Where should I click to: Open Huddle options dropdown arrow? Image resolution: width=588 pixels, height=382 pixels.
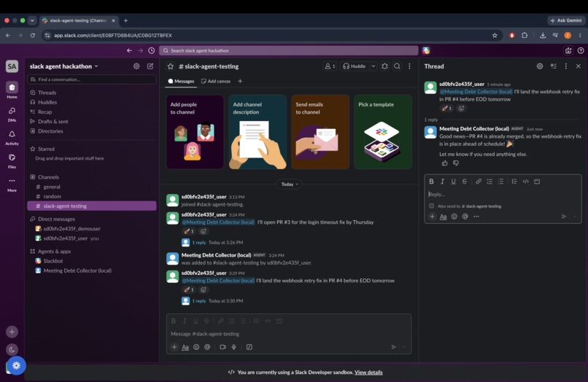373,66
